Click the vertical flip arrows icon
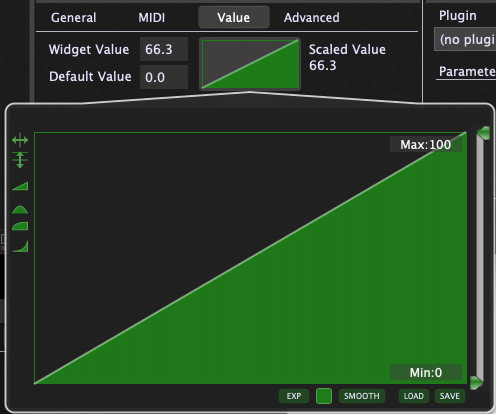 pos(20,160)
